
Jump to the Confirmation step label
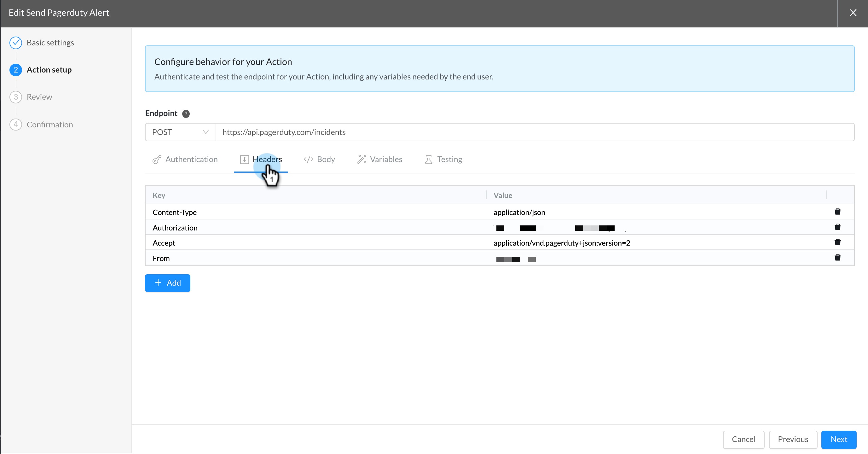(x=50, y=125)
